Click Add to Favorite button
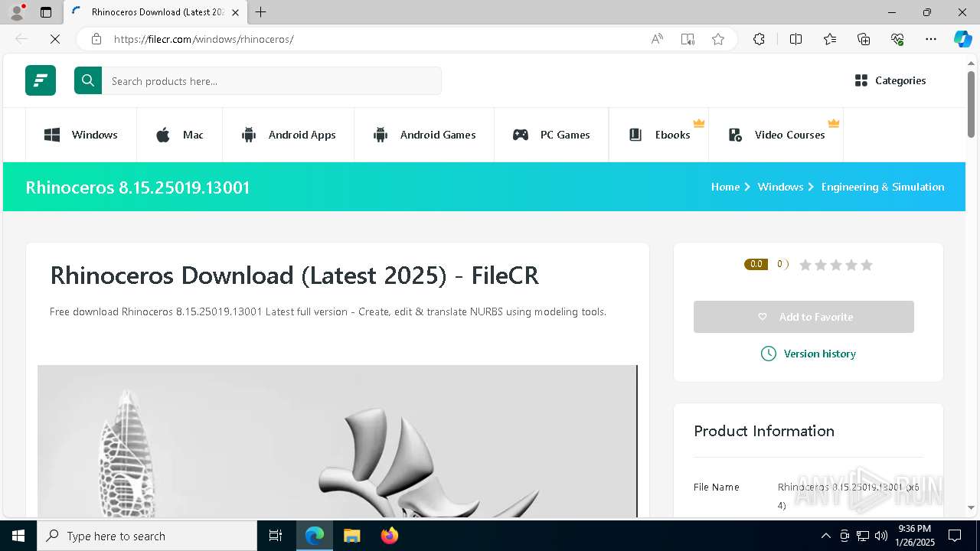The image size is (980, 551). pos(804,317)
